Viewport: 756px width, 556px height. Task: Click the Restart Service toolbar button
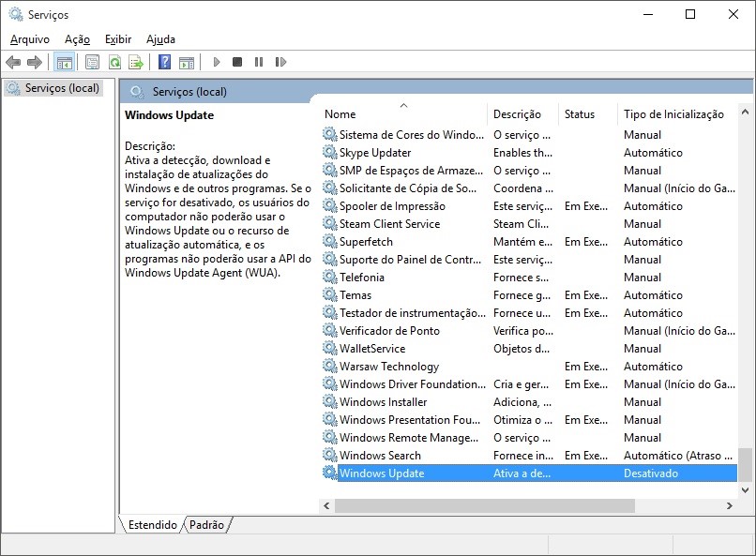pyautogui.click(x=280, y=63)
